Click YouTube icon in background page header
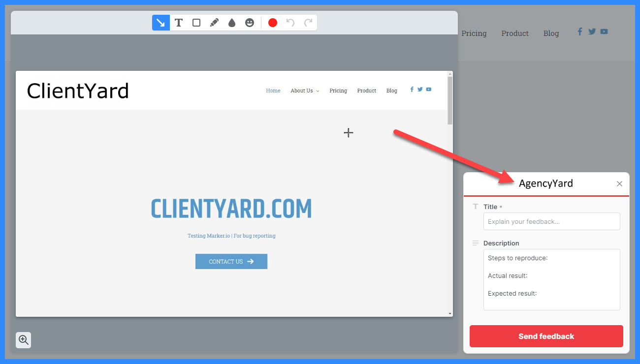The height and width of the screenshot is (364, 640). 604,31
